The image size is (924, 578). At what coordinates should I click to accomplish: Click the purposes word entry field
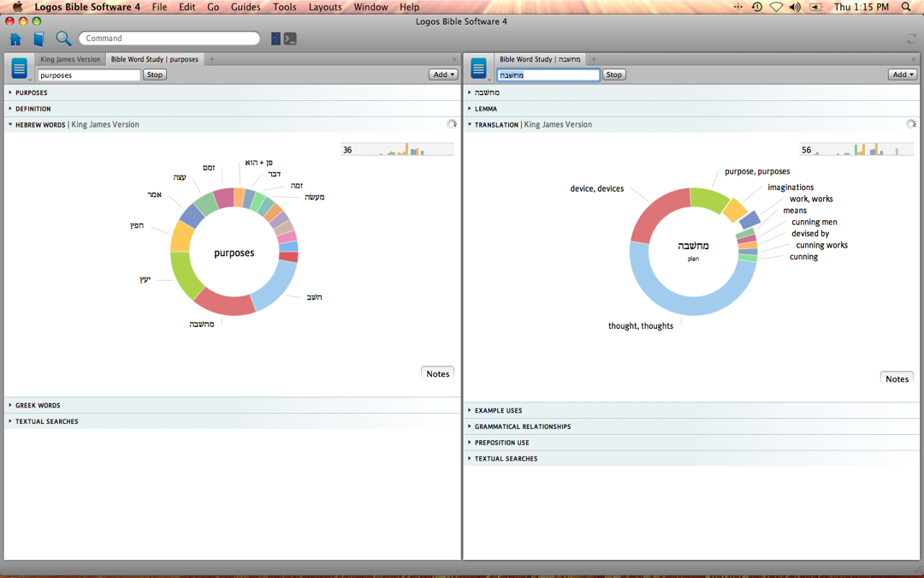89,74
